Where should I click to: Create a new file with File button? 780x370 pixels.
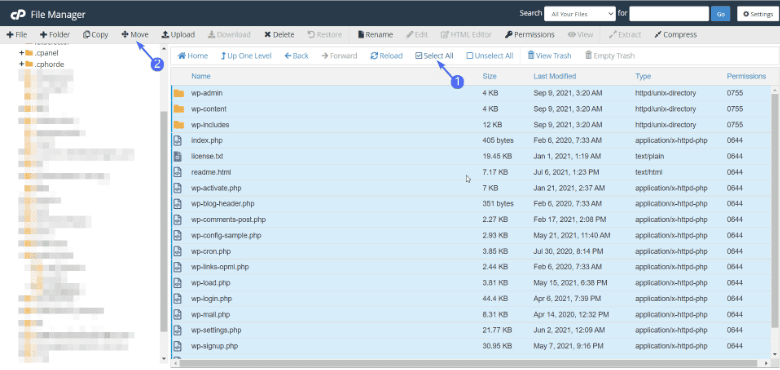click(17, 35)
